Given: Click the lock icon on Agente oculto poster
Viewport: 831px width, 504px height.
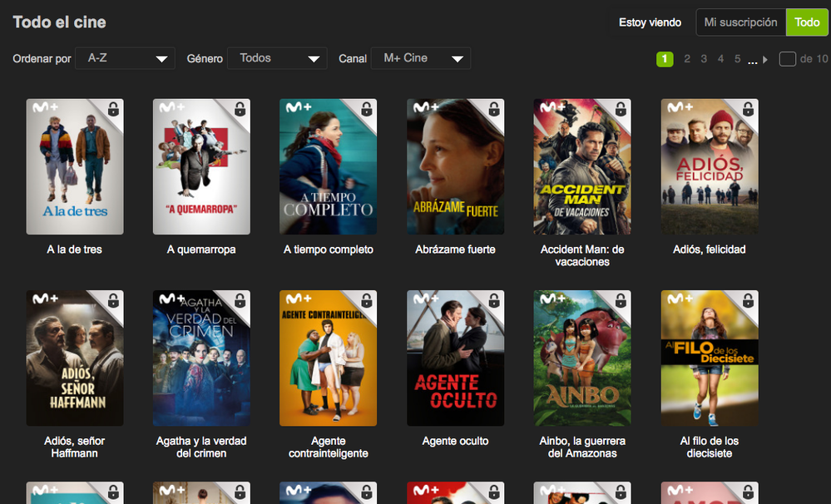Looking at the screenshot, I should [x=494, y=301].
